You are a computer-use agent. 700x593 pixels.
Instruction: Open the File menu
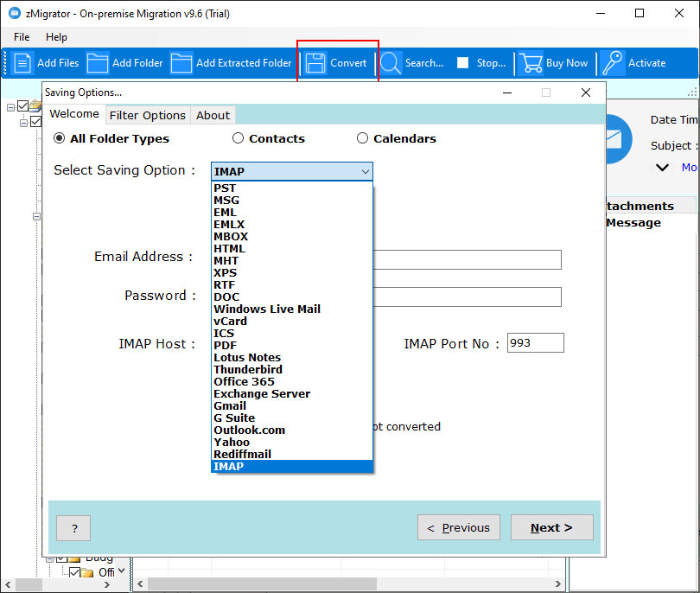point(22,37)
